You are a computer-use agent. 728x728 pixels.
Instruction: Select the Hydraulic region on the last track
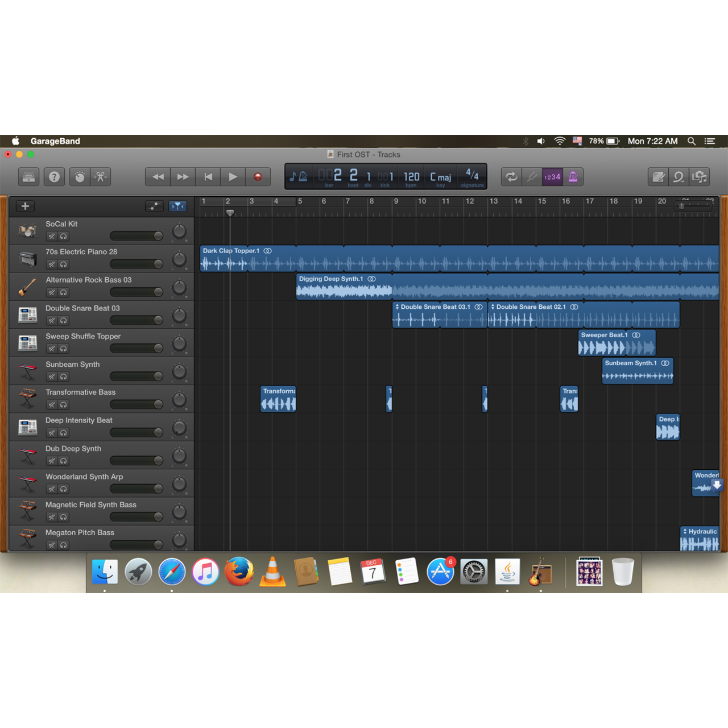pyautogui.click(x=700, y=539)
